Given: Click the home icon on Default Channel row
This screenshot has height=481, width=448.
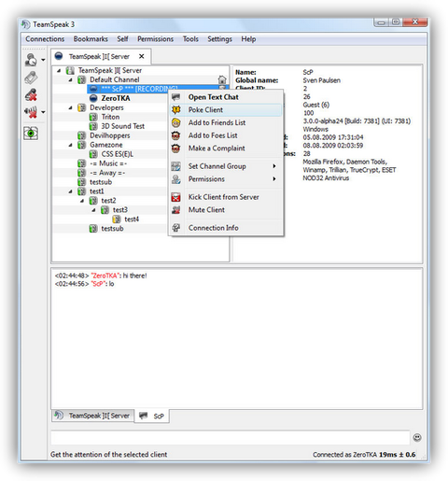Looking at the screenshot, I should pos(222,79).
